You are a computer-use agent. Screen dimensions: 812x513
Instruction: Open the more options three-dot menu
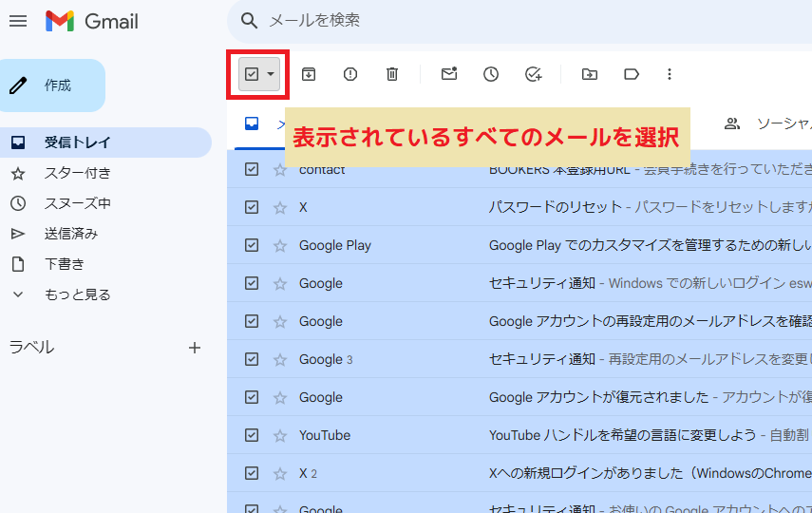point(670,74)
